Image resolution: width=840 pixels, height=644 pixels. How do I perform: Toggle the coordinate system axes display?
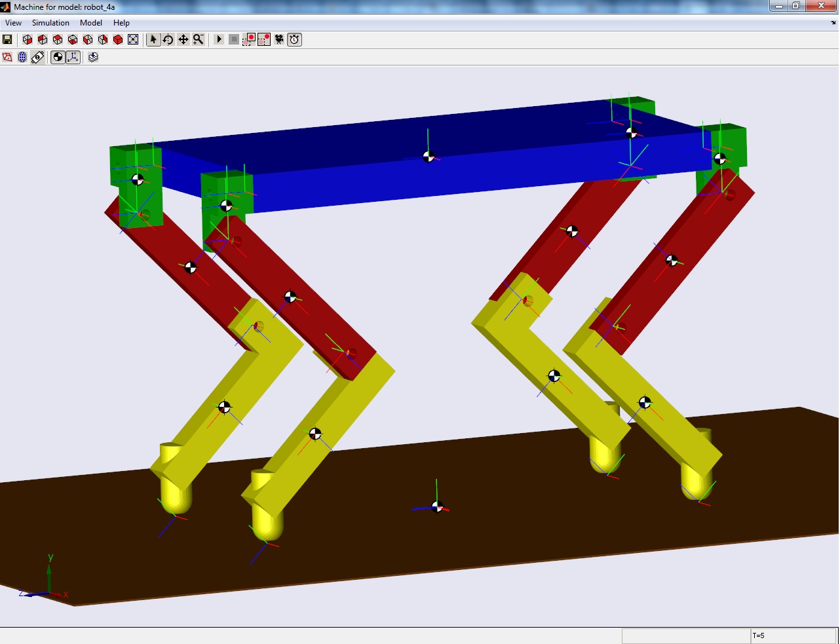pos(73,57)
